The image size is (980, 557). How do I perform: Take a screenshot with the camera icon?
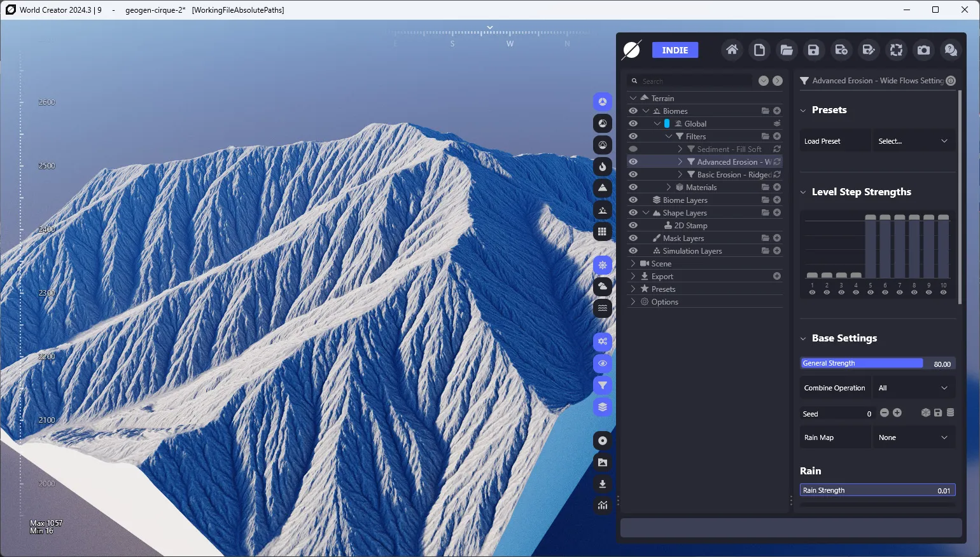click(x=923, y=50)
